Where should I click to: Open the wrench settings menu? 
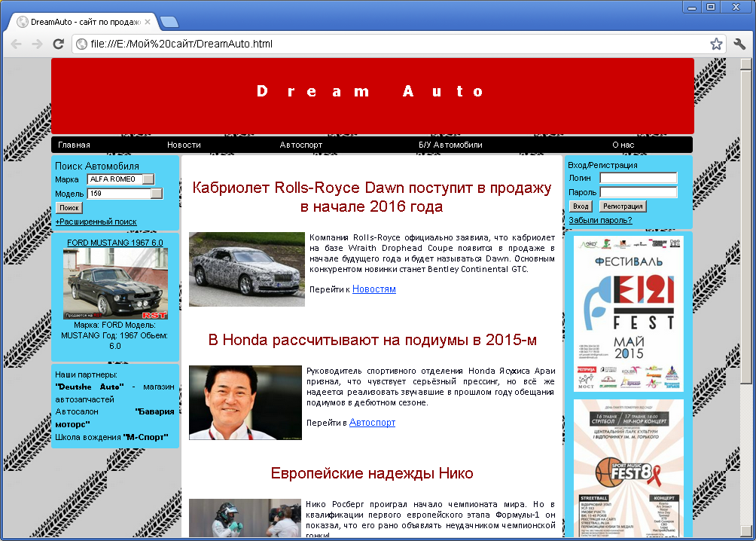tap(739, 44)
